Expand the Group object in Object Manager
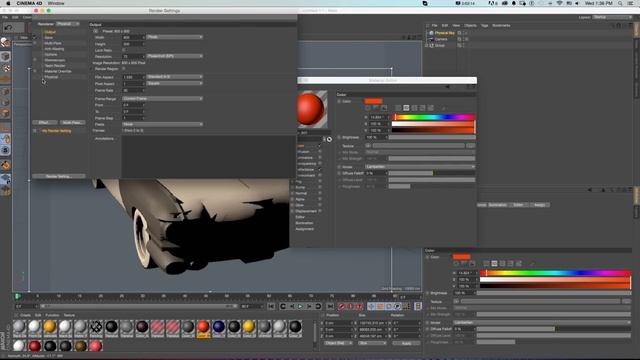This screenshot has width=640, height=360. click(427, 46)
